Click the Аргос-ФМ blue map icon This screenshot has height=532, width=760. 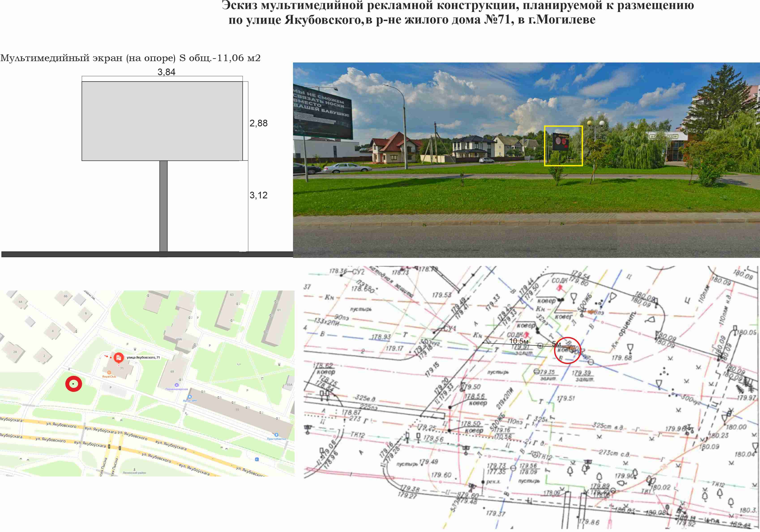click(189, 397)
